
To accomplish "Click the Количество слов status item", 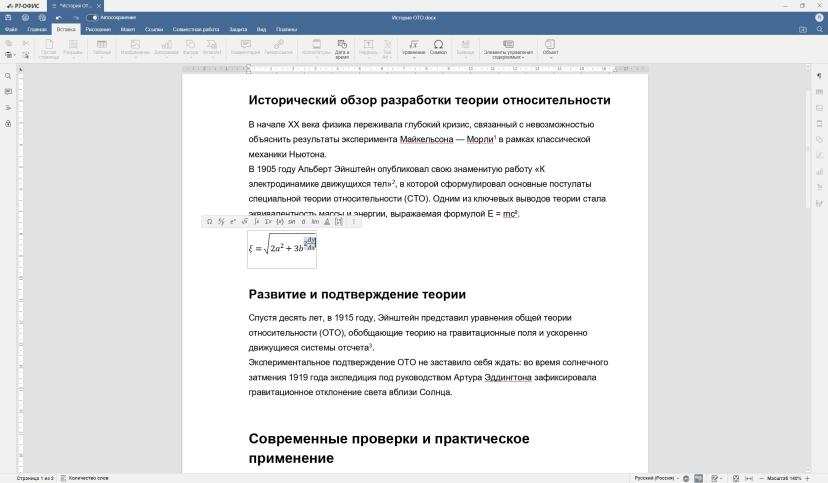I will (x=84, y=478).
